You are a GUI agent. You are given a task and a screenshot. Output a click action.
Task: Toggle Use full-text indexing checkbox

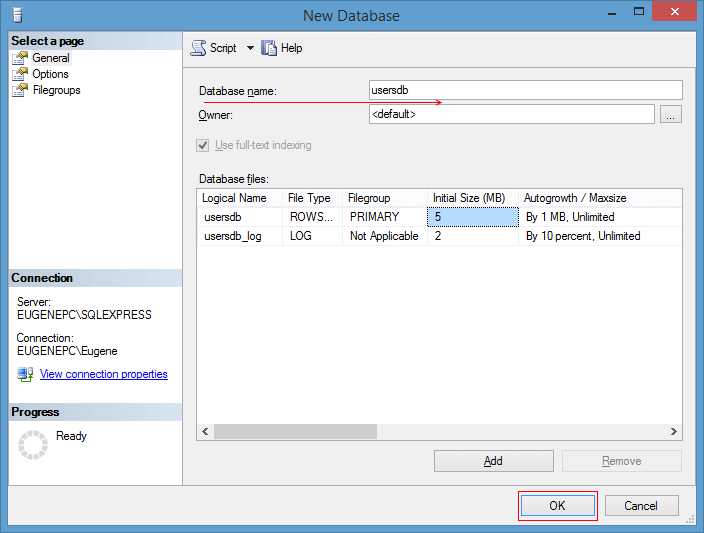click(205, 145)
